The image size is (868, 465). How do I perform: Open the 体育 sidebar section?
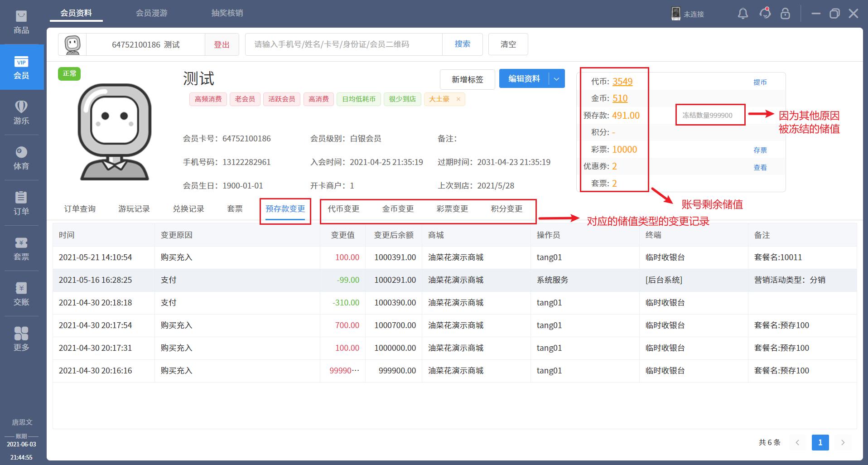pyautogui.click(x=21, y=158)
